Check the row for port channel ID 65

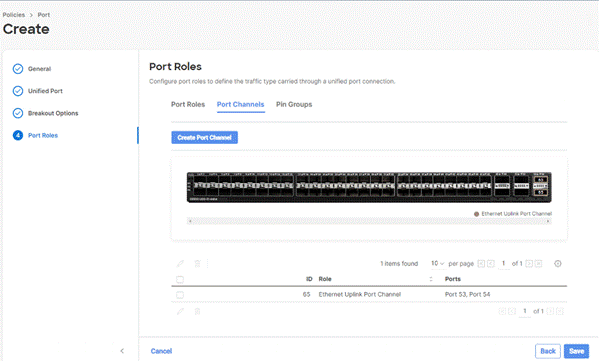point(180,295)
